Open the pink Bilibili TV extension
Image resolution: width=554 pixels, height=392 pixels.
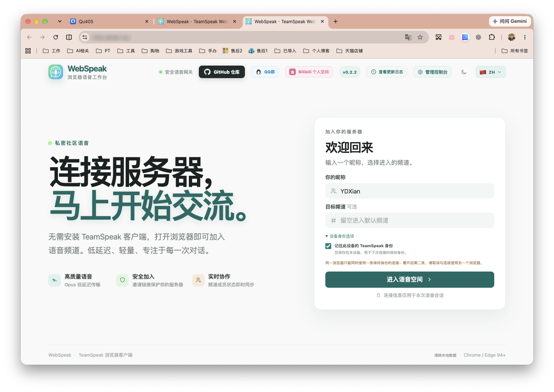(x=452, y=37)
